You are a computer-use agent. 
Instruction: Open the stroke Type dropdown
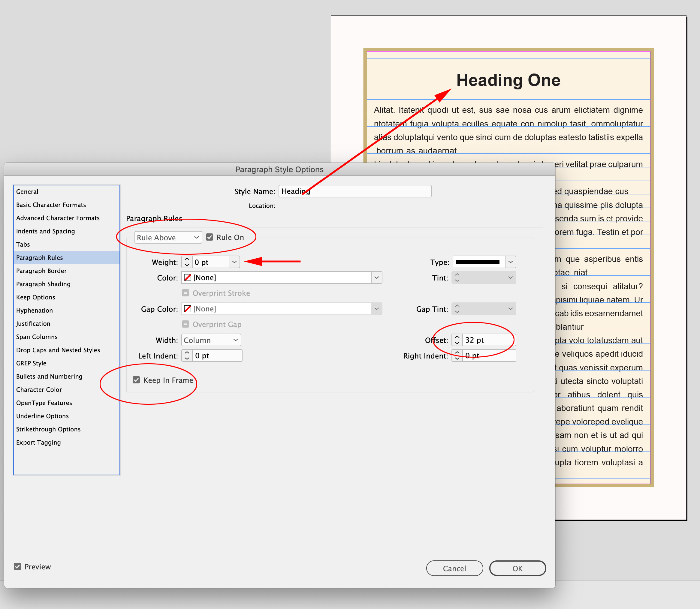(x=510, y=262)
